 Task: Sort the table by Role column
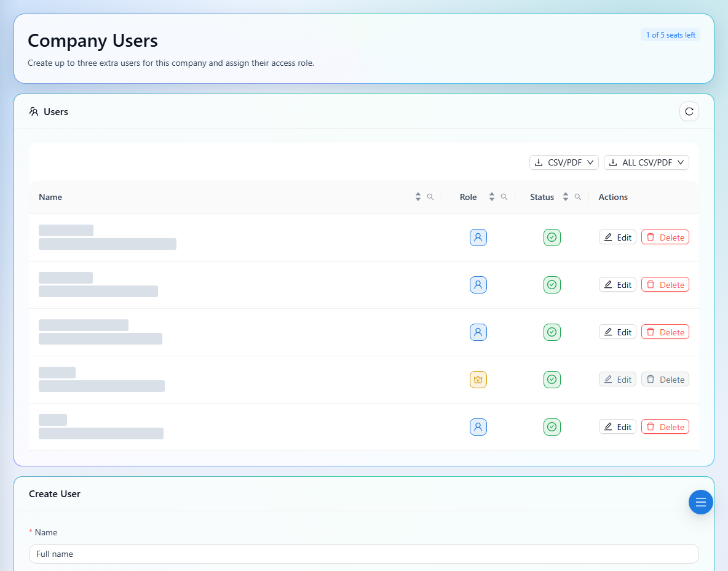coord(492,197)
